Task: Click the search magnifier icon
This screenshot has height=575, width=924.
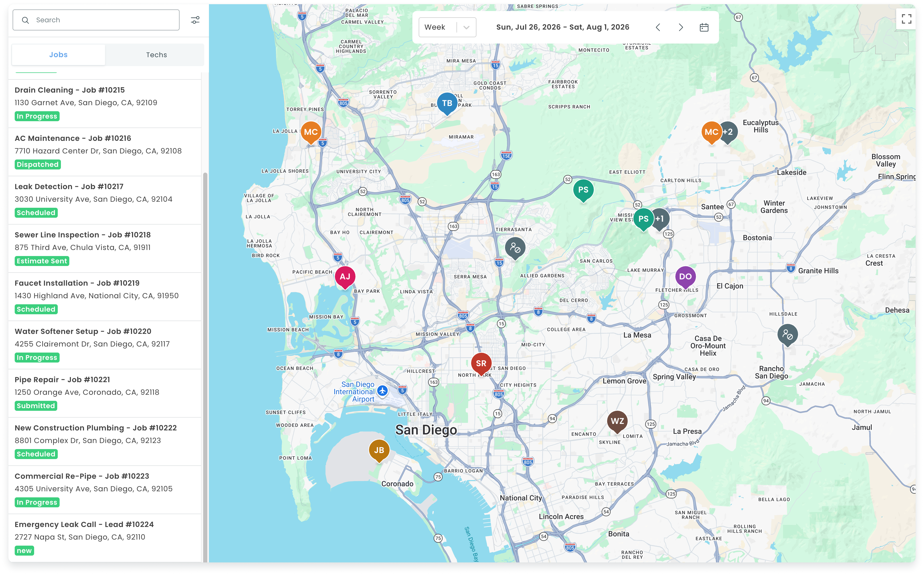Action: point(25,20)
